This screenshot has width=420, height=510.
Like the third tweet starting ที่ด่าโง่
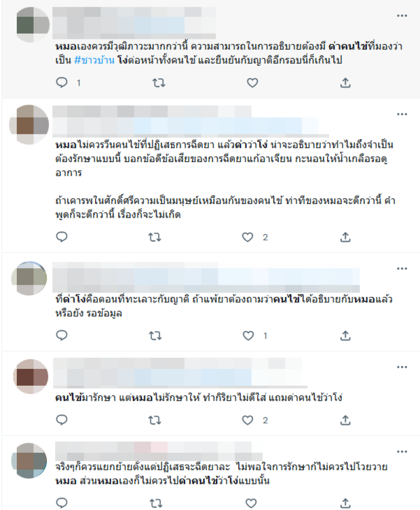(x=248, y=336)
